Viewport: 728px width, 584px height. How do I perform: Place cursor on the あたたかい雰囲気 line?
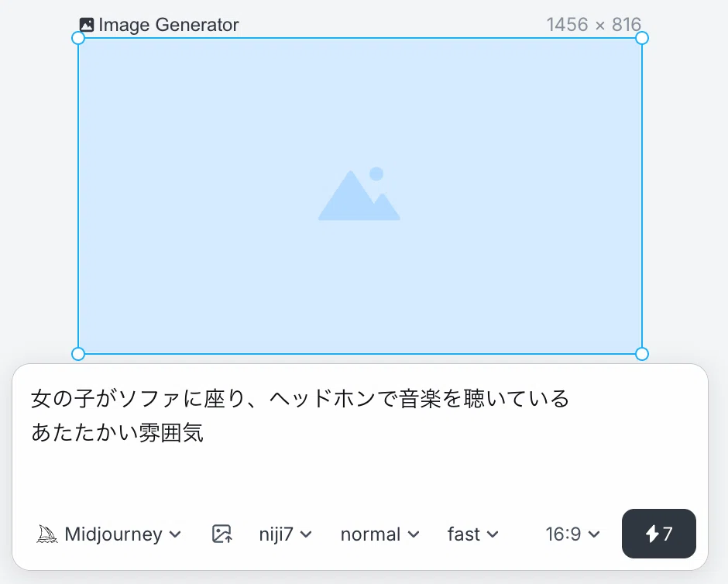117,433
